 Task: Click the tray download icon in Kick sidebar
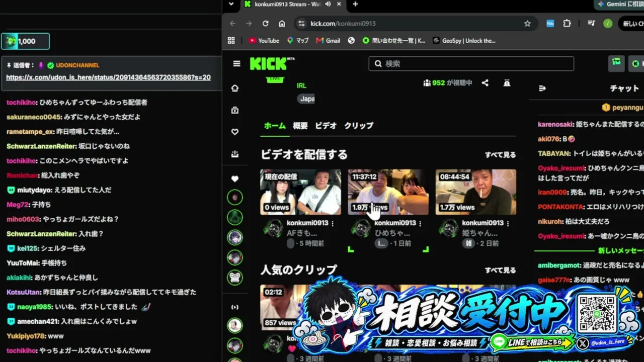point(235,154)
